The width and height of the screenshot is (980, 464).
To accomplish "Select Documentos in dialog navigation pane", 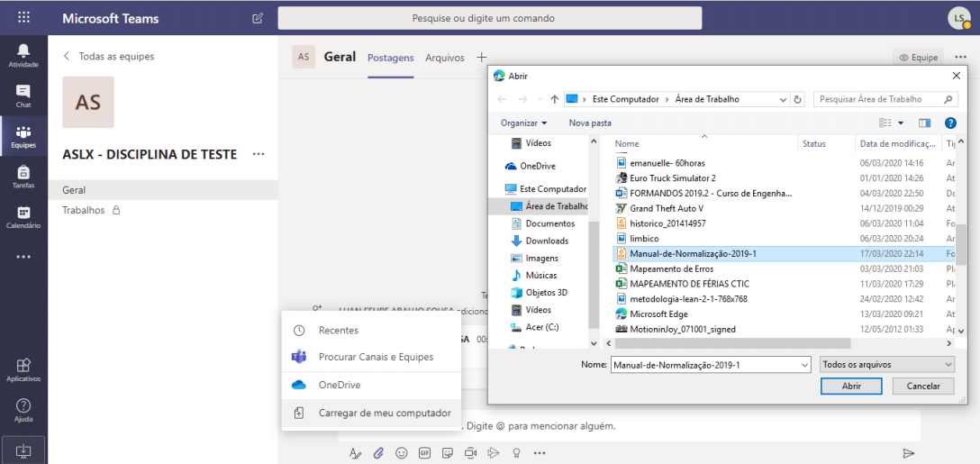I will pos(550,223).
